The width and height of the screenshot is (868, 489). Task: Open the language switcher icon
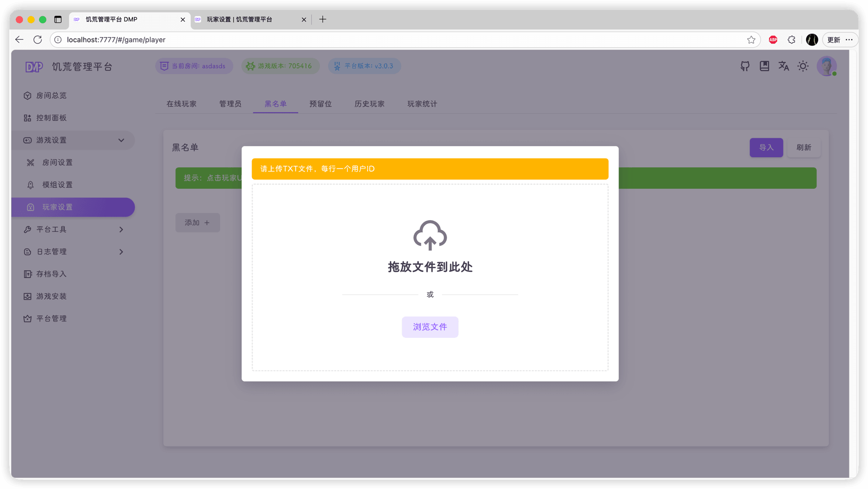click(x=783, y=66)
